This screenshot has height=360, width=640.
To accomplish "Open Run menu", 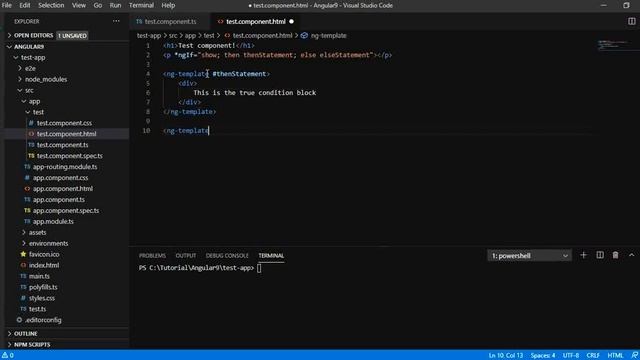I will point(115,5).
